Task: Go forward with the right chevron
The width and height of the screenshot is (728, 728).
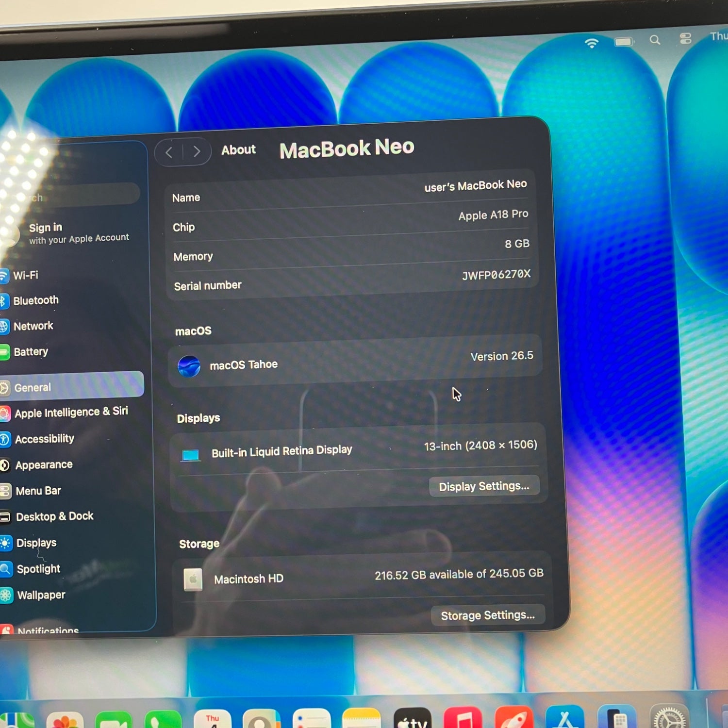Action: tap(197, 151)
